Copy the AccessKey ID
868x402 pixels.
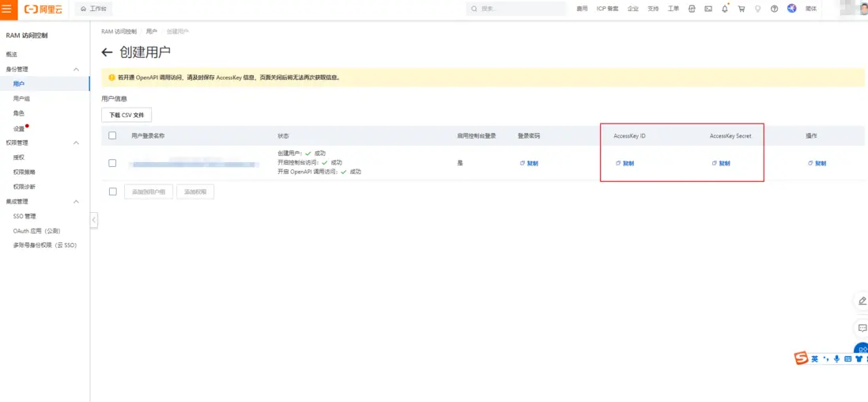(625, 164)
